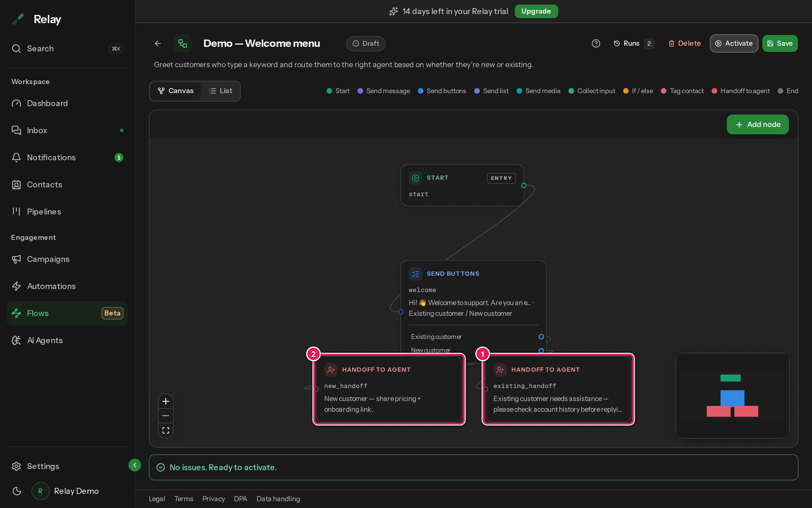Zoom in on the canvas
Image resolution: width=812 pixels, height=508 pixels.
point(166,401)
